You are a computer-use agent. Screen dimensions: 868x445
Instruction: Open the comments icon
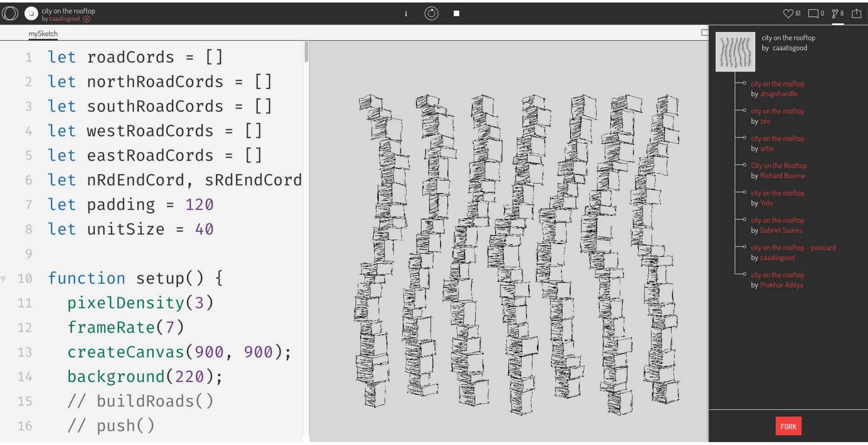813,14
